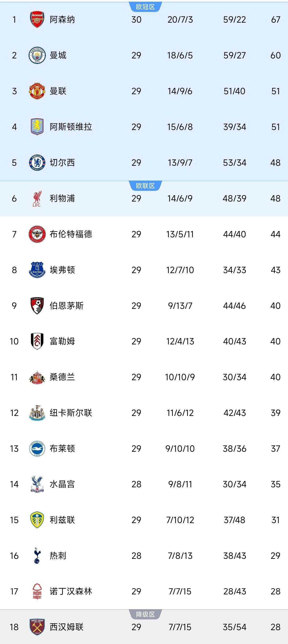Click 纽卡斯尔联 points value 39
Screen dimensions: 288x644
(276, 412)
